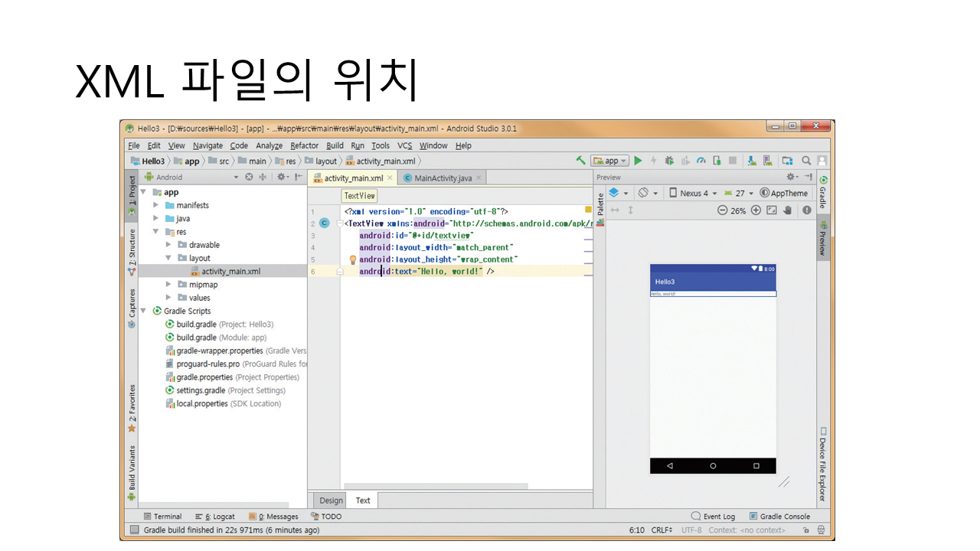Zoom in the layout preview
Viewport: 980px width, 551px height.
point(756,210)
